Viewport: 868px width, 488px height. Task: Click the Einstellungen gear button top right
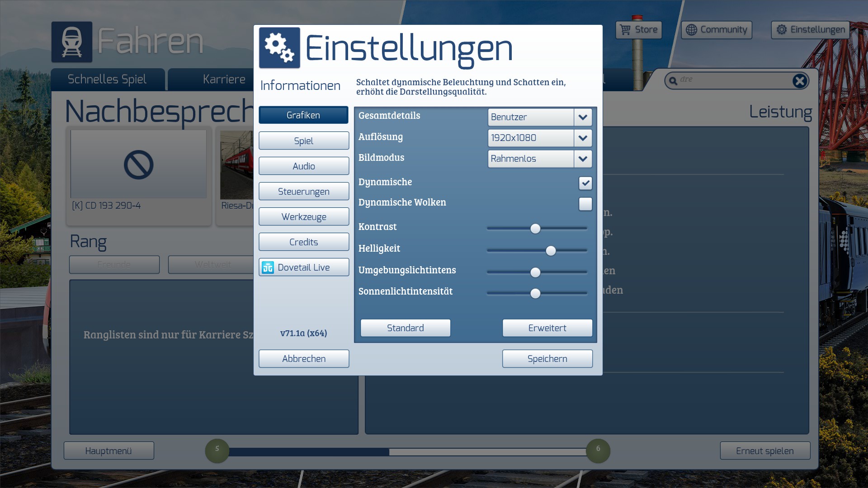pyautogui.click(x=810, y=30)
